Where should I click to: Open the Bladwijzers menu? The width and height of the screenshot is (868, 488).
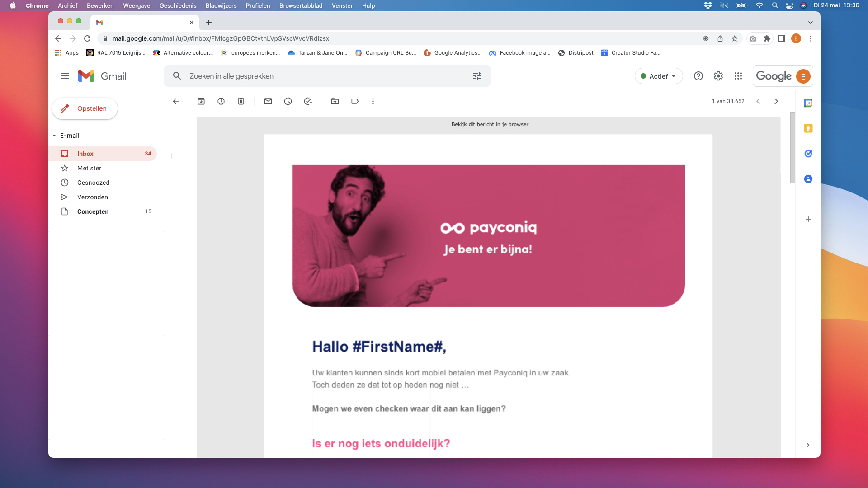click(x=221, y=5)
